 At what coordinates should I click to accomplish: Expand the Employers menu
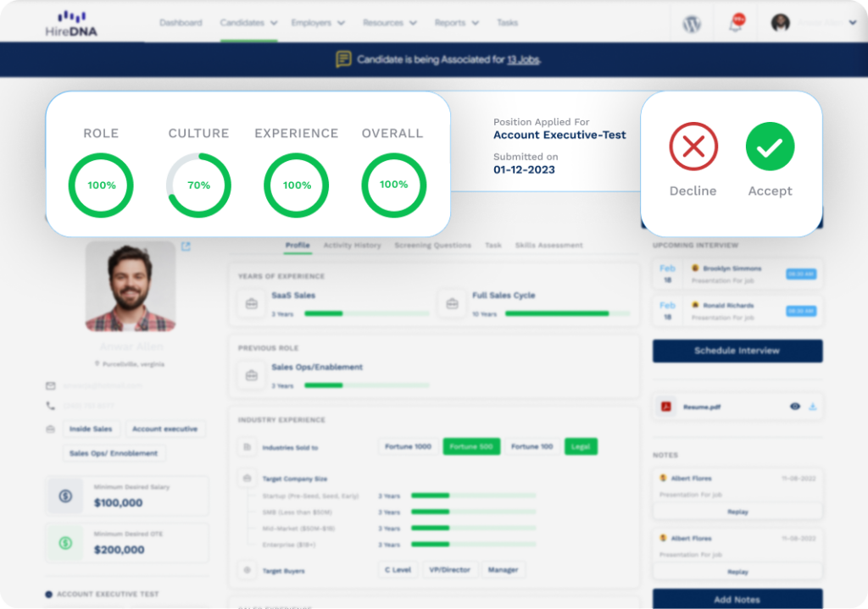tap(319, 23)
